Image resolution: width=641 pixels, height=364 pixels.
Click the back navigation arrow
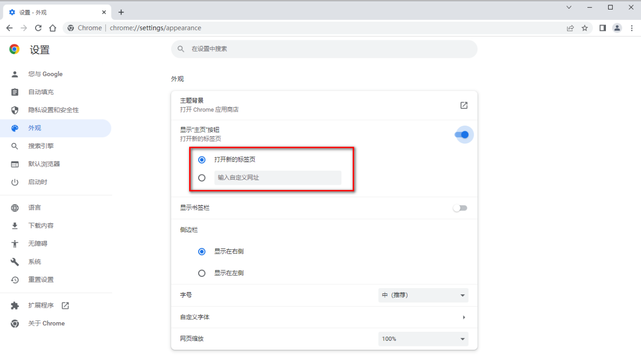(x=9, y=28)
